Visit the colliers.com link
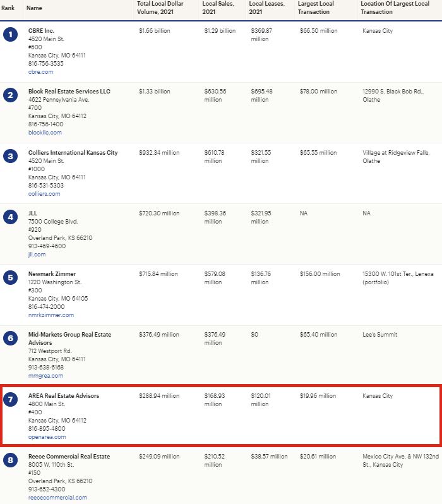This screenshot has width=442, height=504. [x=44, y=194]
